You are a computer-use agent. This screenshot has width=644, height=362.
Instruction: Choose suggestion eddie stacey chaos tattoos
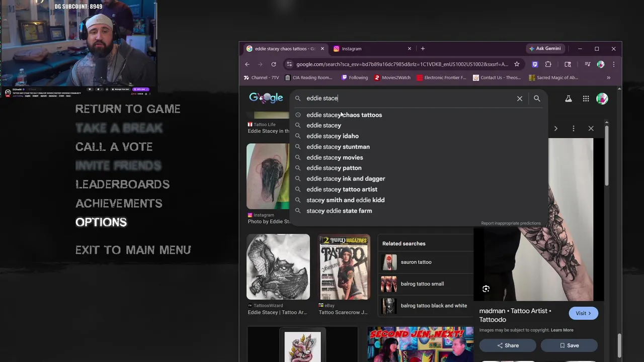pyautogui.click(x=418, y=115)
